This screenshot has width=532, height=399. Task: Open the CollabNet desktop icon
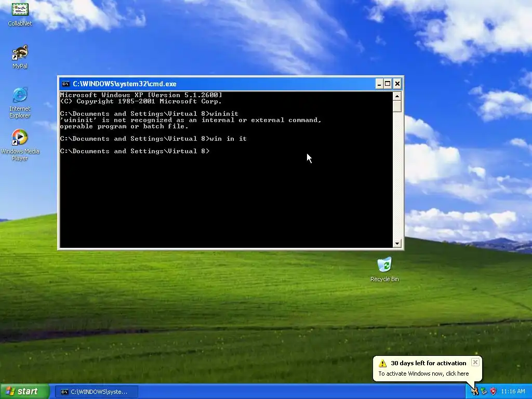point(20,14)
